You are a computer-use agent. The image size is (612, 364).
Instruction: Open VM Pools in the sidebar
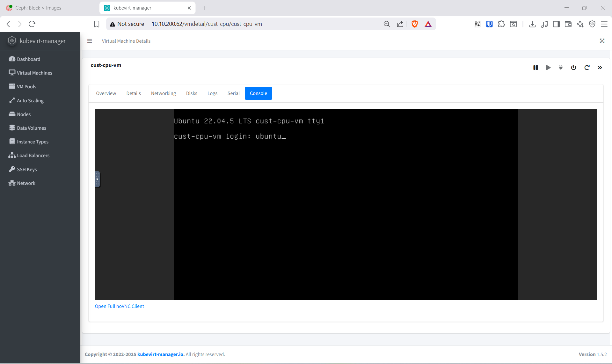coord(40,86)
